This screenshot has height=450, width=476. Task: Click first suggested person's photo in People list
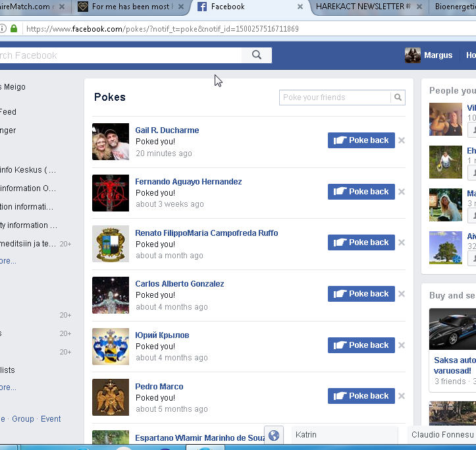point(446,119)
